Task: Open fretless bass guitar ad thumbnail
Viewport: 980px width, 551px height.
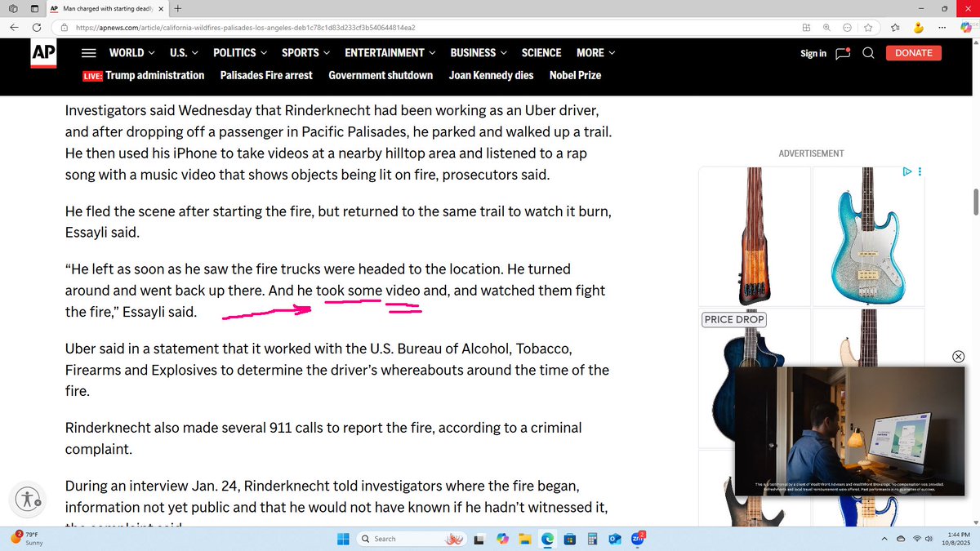Action: tap(755, 235)
